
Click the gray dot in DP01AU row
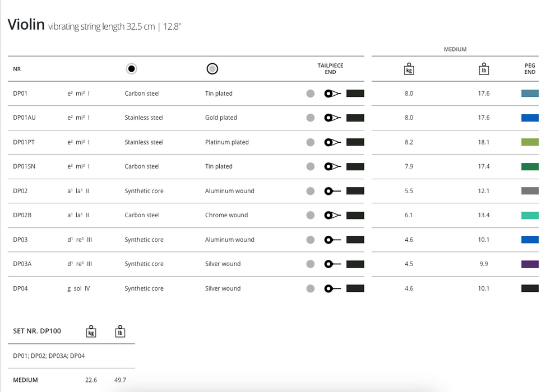click(311, 118)
